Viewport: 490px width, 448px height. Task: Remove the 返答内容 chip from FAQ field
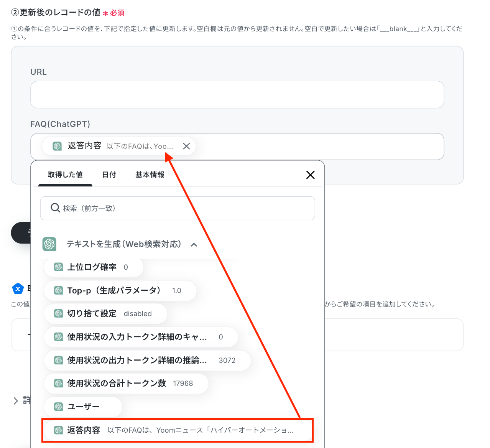186,146
